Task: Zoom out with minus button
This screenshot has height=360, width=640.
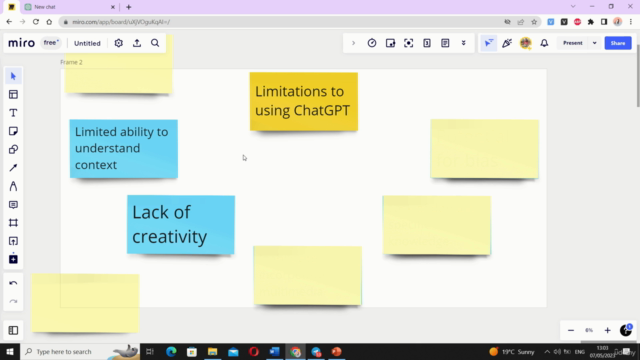Action: point(571,330)
